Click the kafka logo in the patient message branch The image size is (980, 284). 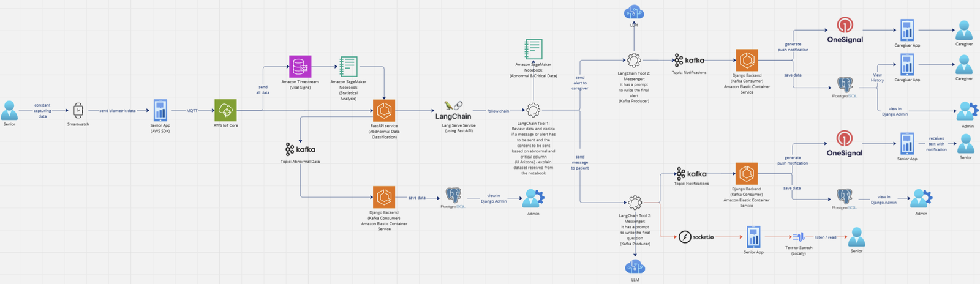pos(691,174)
